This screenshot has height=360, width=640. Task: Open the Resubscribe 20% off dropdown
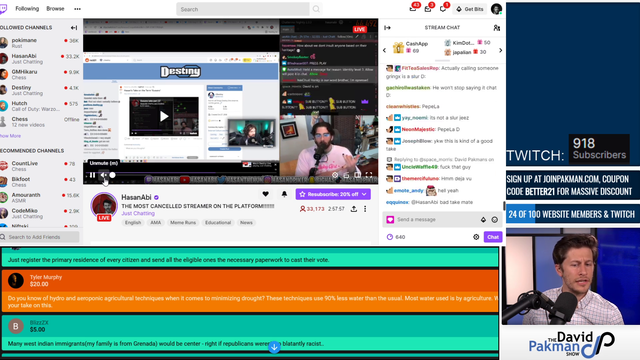point(333,194)
